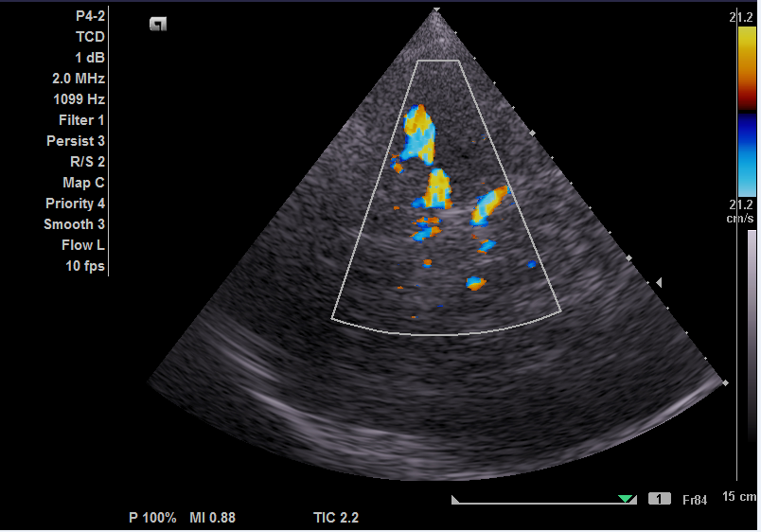The image size is (761, 532).
Task: Click the Persist 3 setting
Action: click(76, 141)
